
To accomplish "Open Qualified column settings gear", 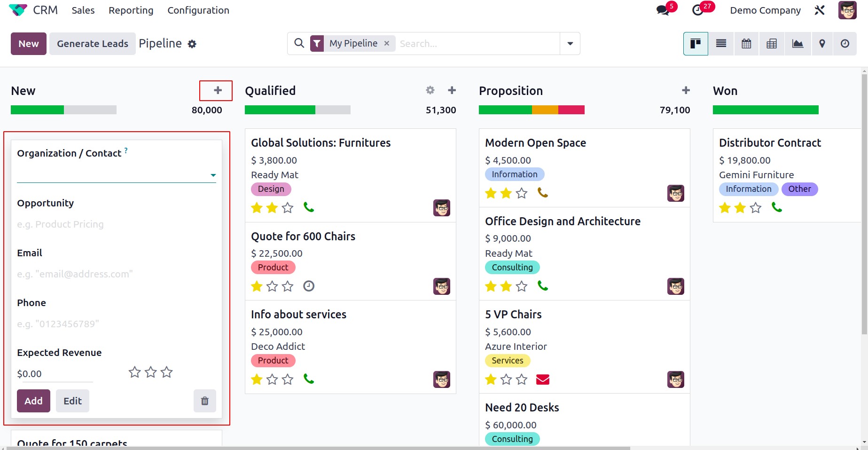I will (x=430, y=90).
